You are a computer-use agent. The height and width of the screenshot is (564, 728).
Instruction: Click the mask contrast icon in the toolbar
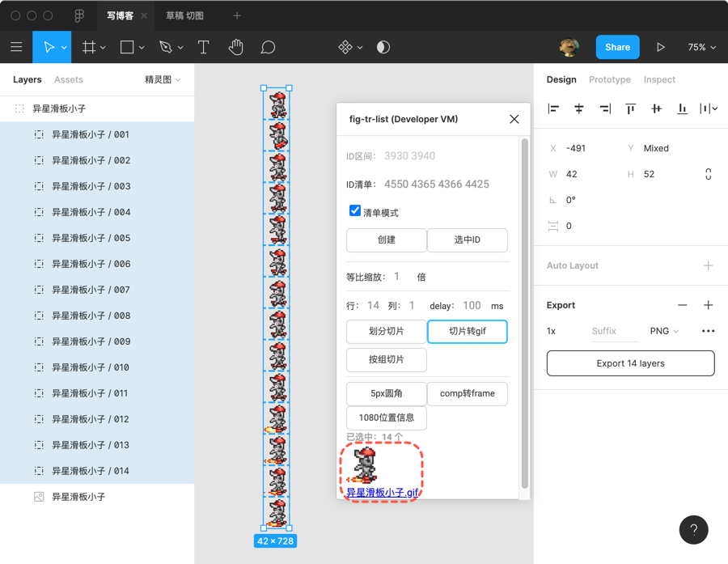pyautogui.click(x=383, y=47)
